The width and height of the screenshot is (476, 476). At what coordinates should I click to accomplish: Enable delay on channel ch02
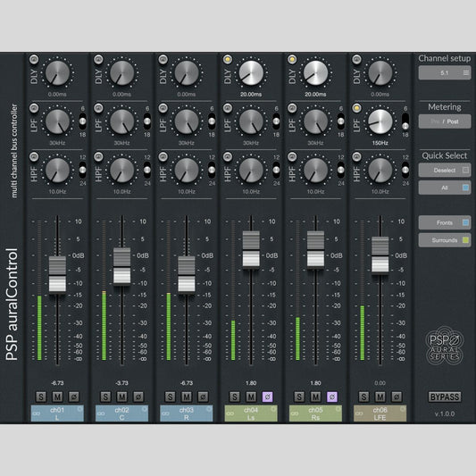pyautogui.click(x=98, y=59)
